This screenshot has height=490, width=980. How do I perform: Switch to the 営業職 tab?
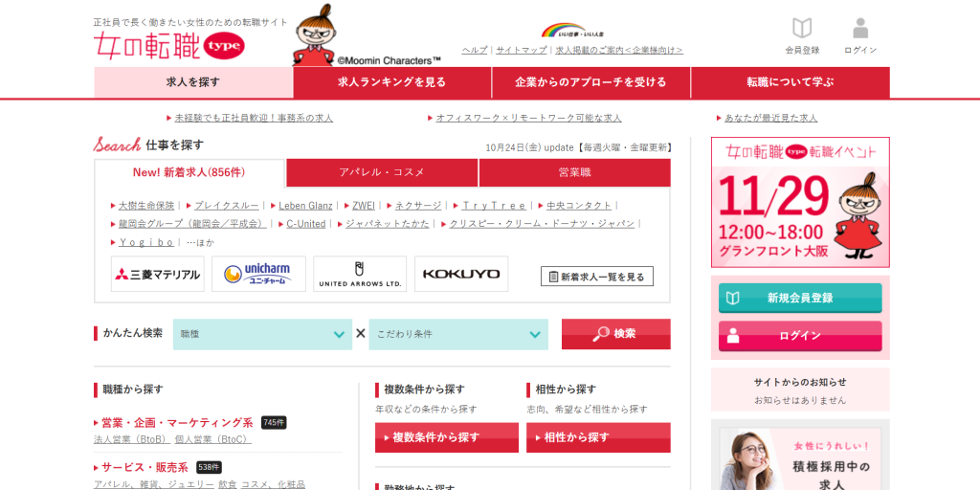pos(574,172)
